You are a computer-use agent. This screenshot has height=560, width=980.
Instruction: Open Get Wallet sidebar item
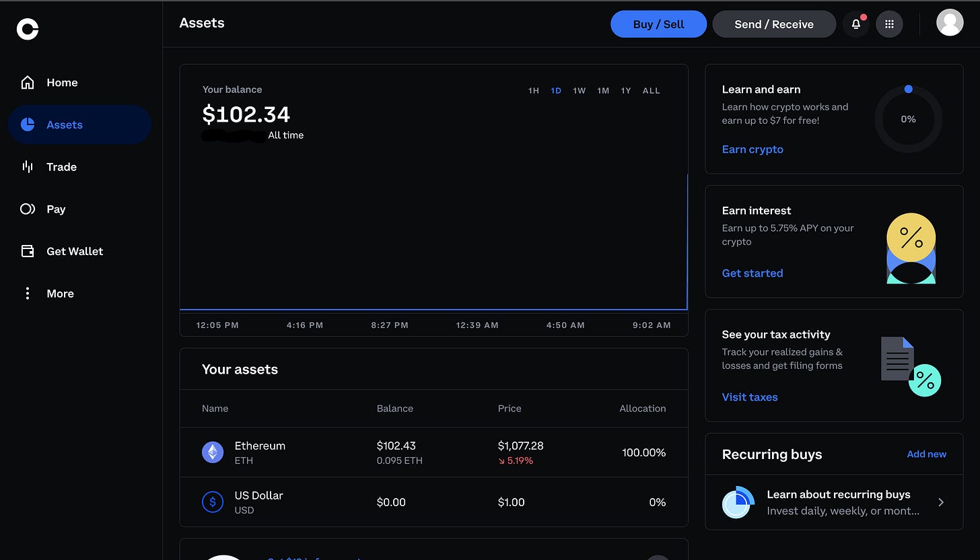tap(79, 251)
